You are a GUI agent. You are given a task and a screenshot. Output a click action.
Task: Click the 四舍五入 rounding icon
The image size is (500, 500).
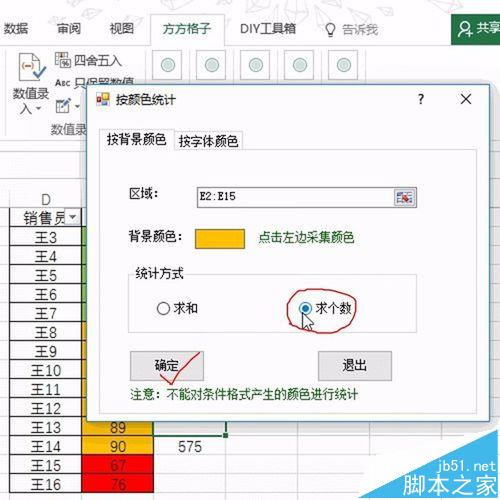(63, 60)
